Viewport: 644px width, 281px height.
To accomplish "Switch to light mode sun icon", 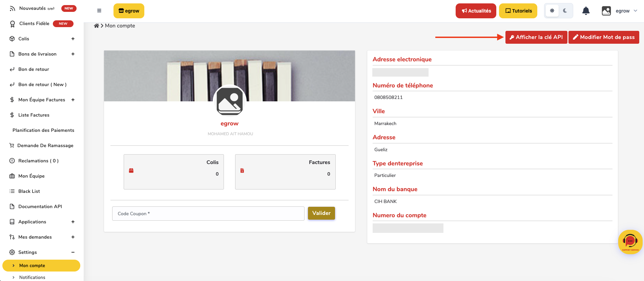I will (x=552, y=11).
